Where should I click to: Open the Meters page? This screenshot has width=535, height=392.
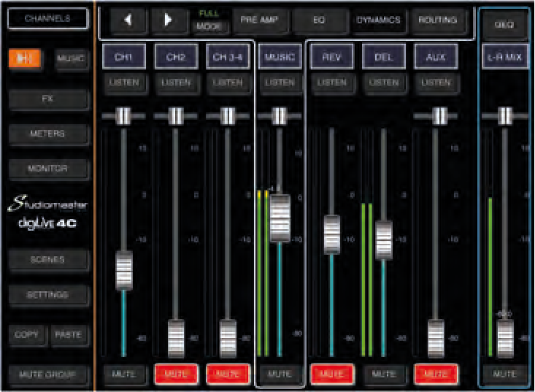[x=47, y=134]
